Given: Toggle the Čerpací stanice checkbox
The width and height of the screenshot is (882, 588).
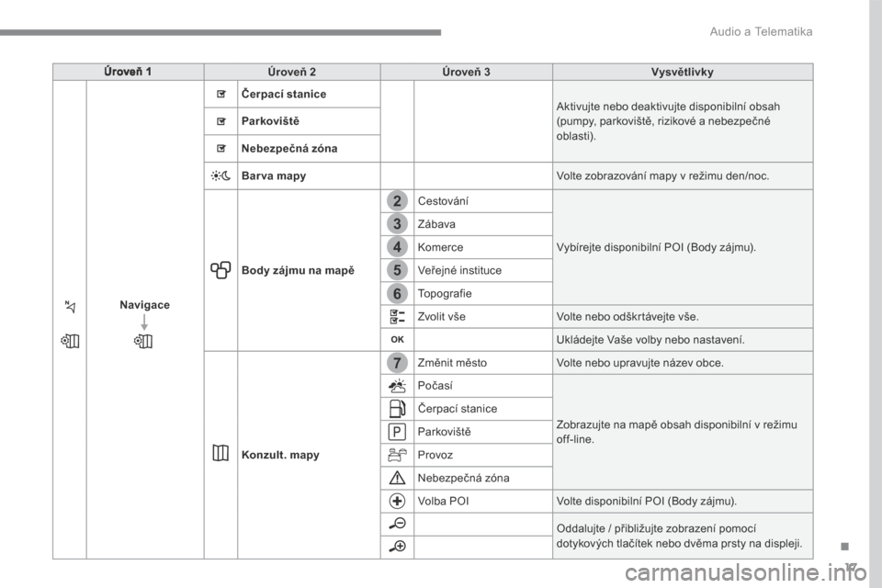Looking at the screenshot, I should pos(221,94).
